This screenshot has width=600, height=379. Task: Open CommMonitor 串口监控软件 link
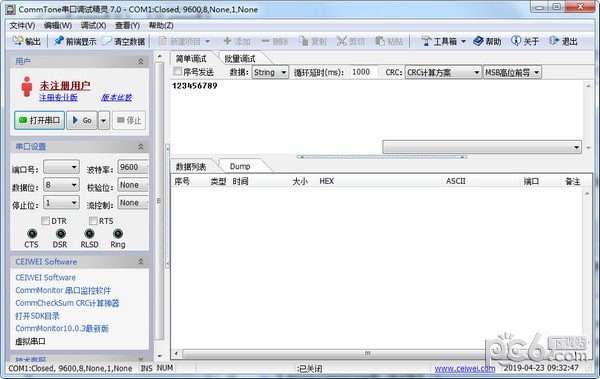[63, 290]
